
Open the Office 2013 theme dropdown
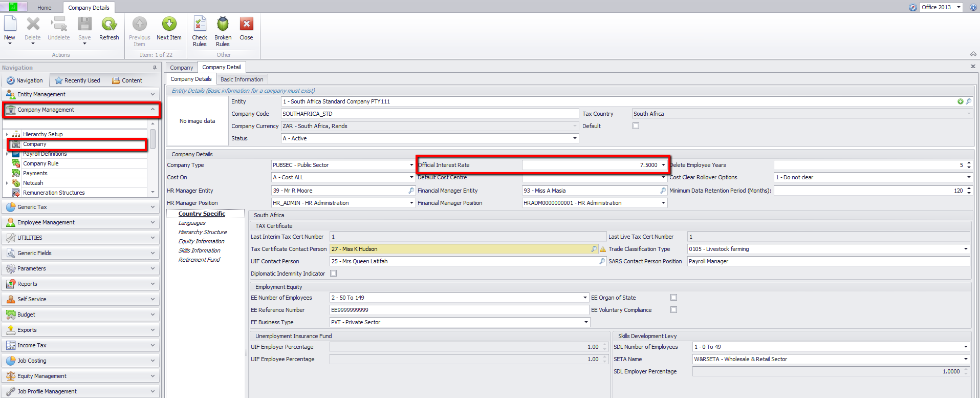point(959,7)
